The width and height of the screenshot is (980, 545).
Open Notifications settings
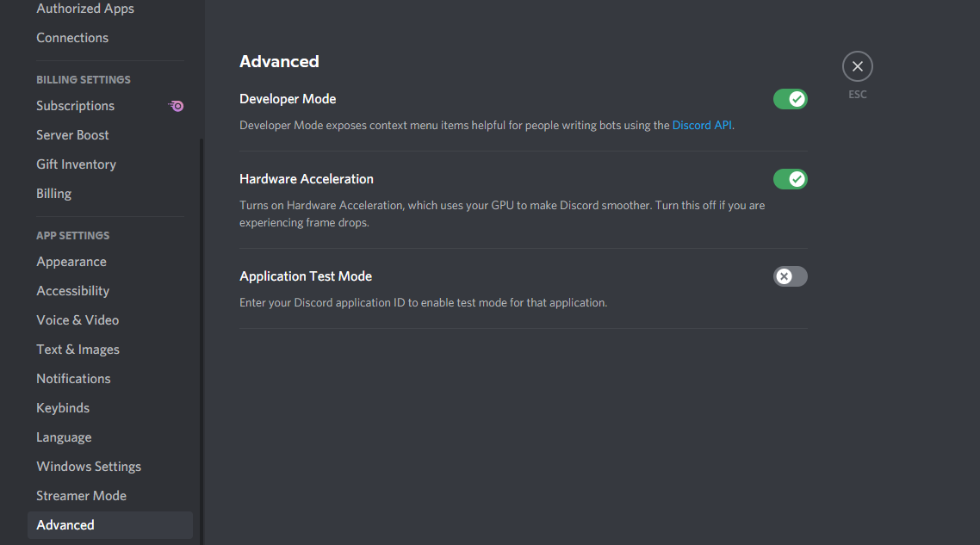(x=73, y=379)
